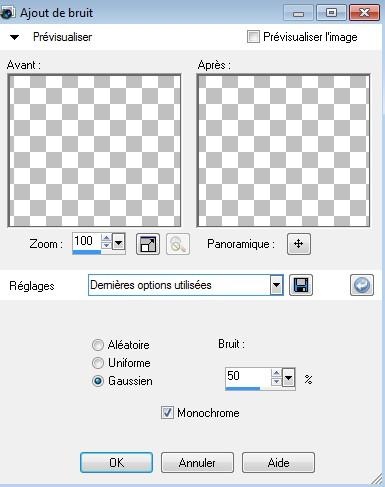Select the Uniforme noise option
Image resolution: width=385 pixels, height=487 pixels.
tap(98, 363)
